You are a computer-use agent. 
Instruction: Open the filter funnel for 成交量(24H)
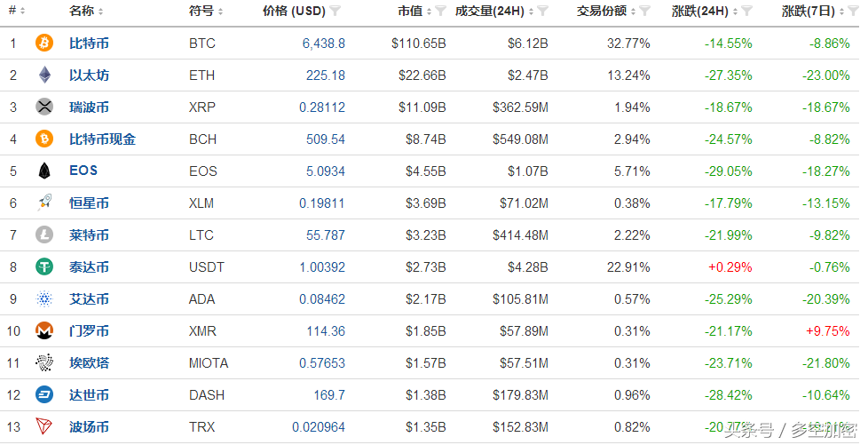[x=542, y=11]
